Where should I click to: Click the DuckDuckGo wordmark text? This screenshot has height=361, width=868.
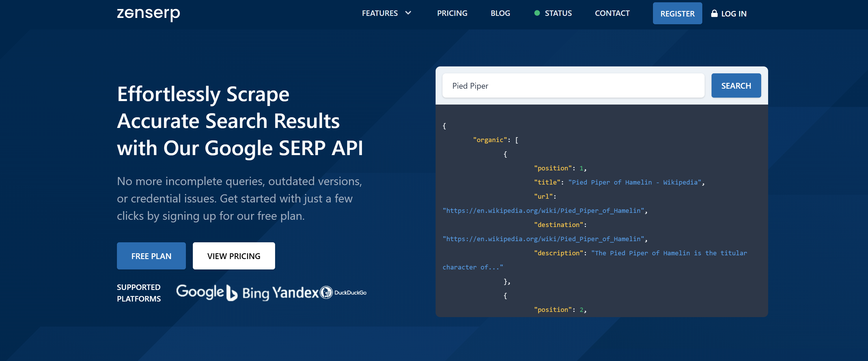pyautogui.click(x=350, y=293)
